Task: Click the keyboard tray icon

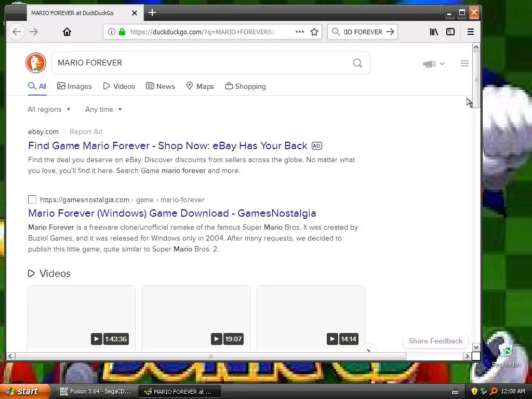Action: coord(455,392)
